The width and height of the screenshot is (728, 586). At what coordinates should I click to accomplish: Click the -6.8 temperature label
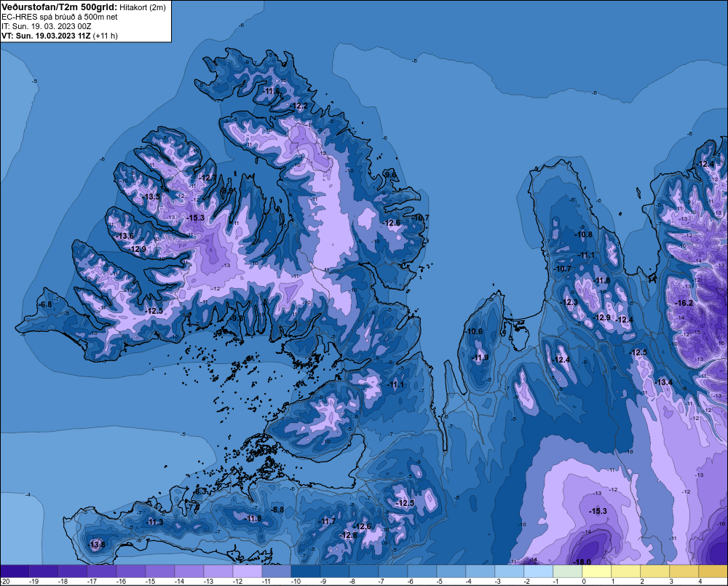[x=45, y=304]
